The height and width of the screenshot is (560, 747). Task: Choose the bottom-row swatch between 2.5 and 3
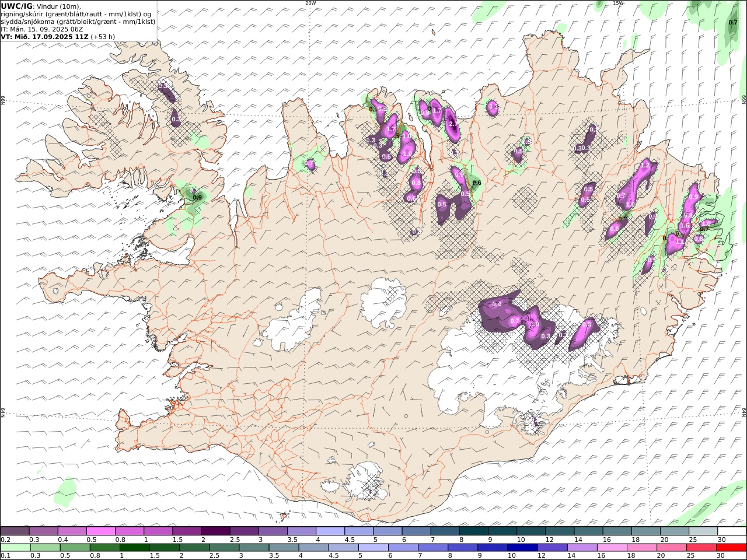224,547
